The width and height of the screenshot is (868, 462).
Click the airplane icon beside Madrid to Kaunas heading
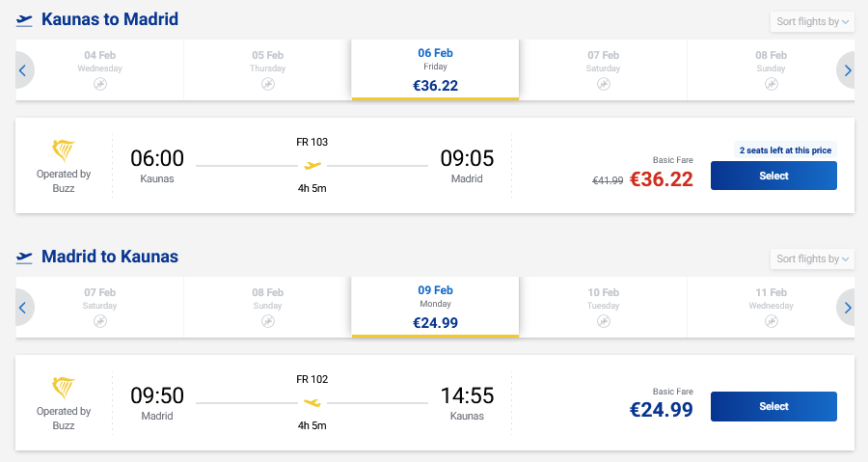[25, 258]
